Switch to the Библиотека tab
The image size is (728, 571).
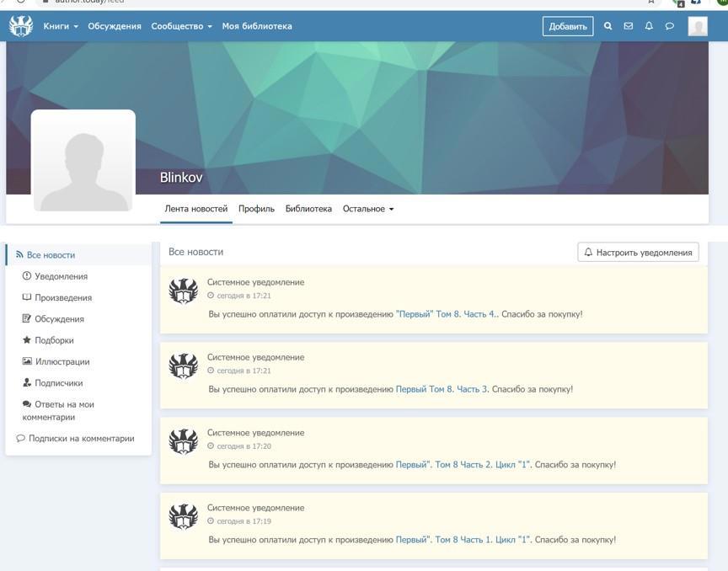coord(308,209)
